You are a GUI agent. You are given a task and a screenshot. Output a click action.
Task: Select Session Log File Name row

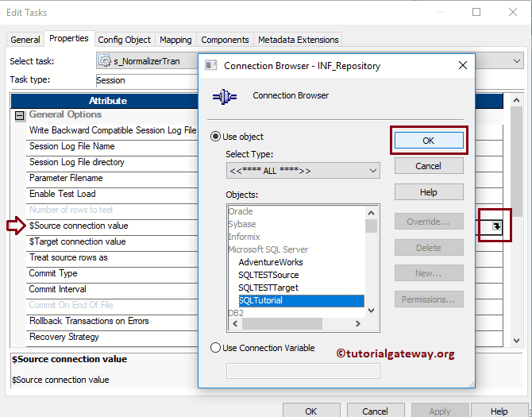(112, 147)
